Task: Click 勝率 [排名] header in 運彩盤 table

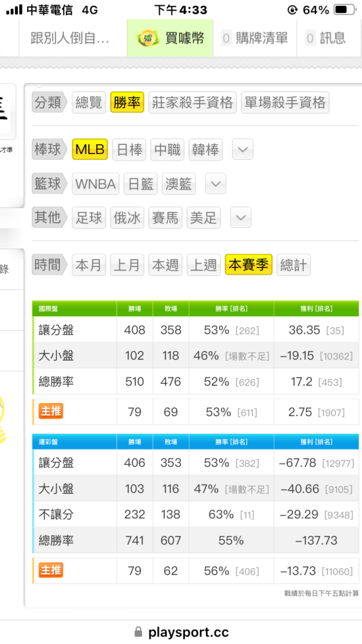Action: point(231,442)
